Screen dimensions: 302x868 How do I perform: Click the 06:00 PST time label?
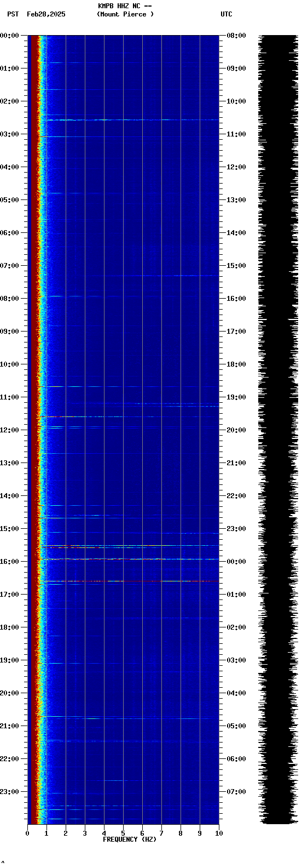coord(9,233)
